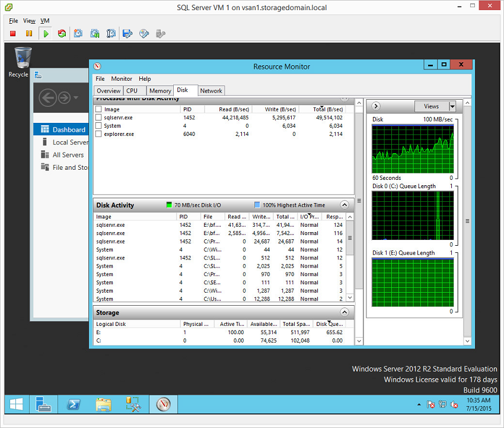Open the vSphere console VM menu
This screenshot has width=504, height=428.
[44, 21]
